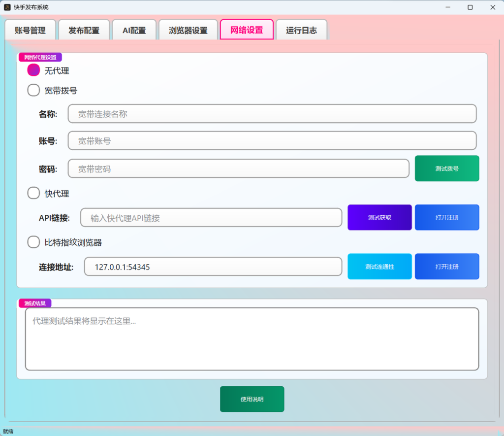Image resolution: width=504 pixels, height=436 pixels.
Task: Focus the 快代理 API链接 input field
Action: [211, 218]
